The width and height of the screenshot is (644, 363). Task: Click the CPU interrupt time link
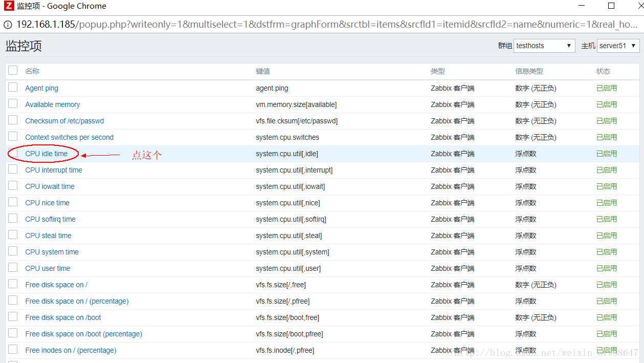pyautogui.click(x=54, y=170)
